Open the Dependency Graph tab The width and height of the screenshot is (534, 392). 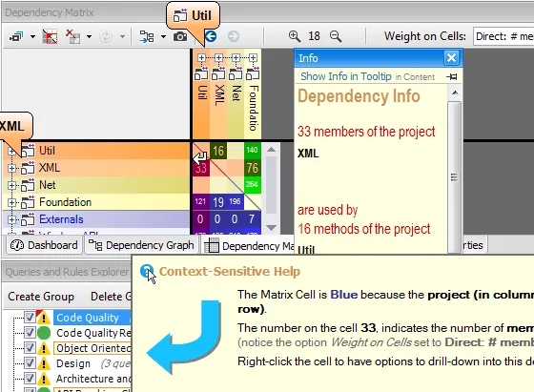[141, 245]
